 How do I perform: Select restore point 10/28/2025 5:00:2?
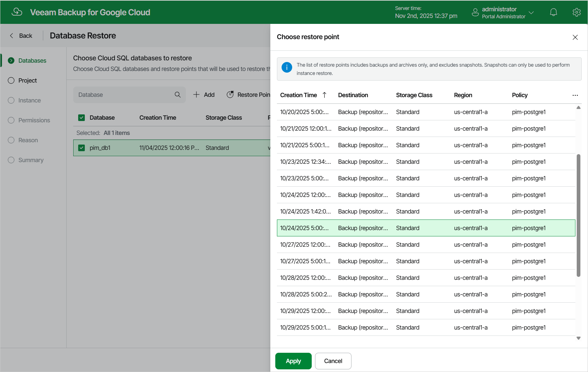[x=426, y=294]
